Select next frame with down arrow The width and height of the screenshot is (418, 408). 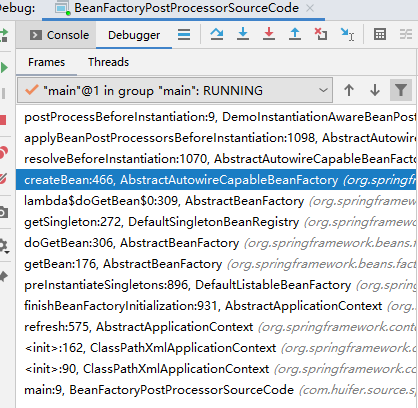point(375,90)
